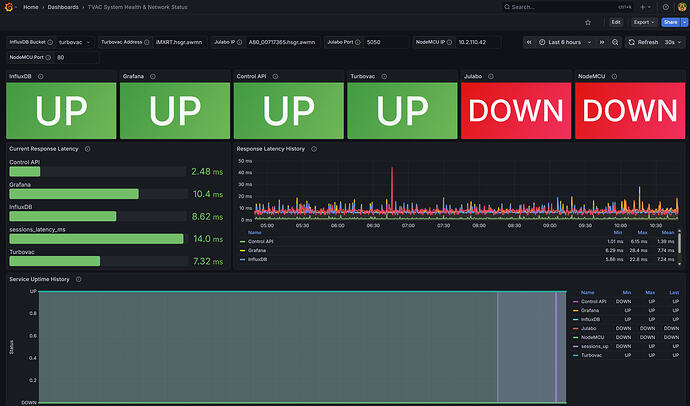Click info icon next to Julabo panel title
Viewport: 690px width, 406px height.
[492, 75]
